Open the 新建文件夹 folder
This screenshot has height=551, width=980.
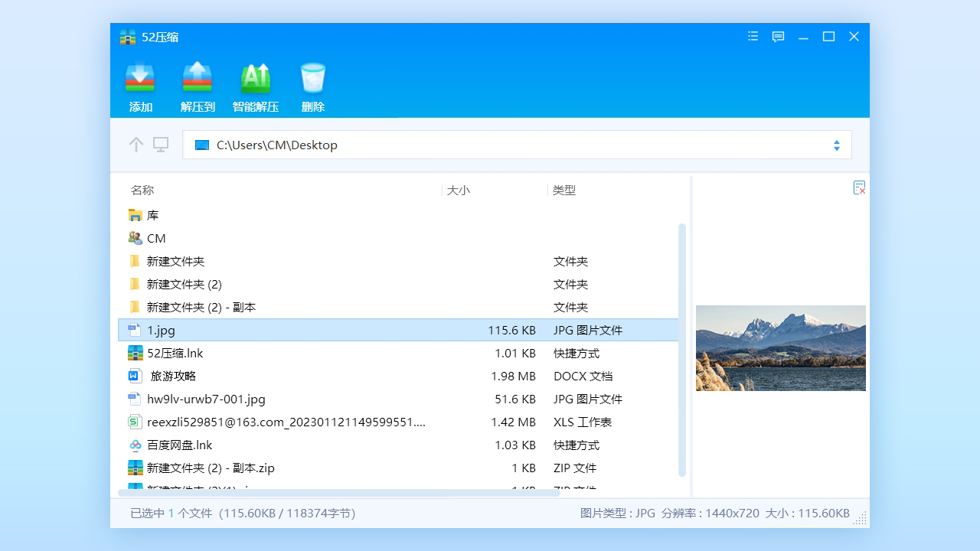[178, 261]
